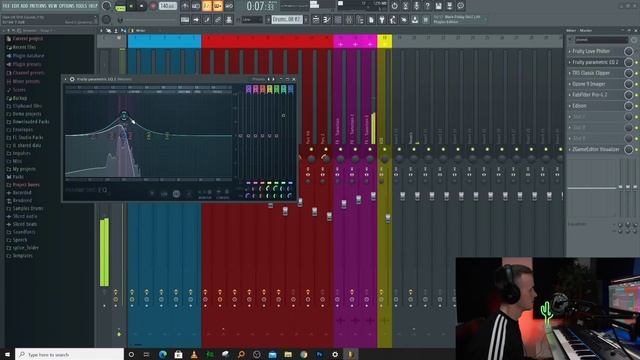Open the Edison plugin from the slot

(x=579, y=106)
